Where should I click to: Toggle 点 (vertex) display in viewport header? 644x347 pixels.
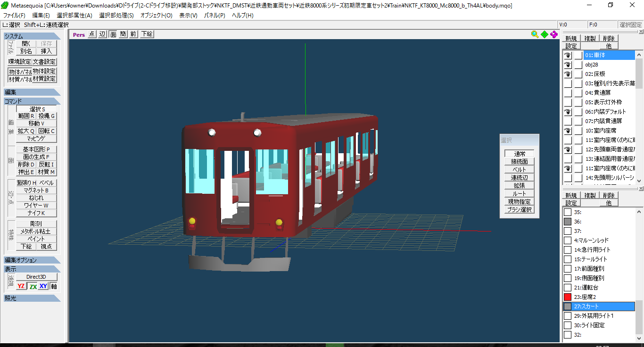pos(91,34)
